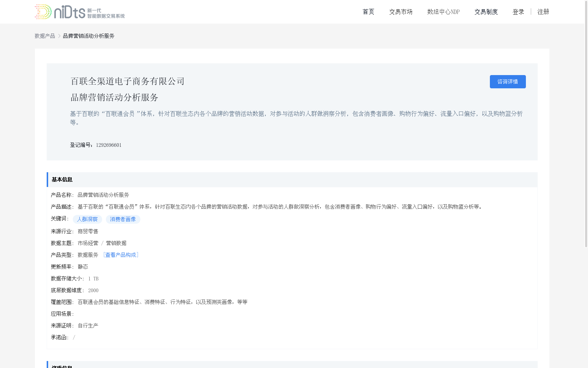Click the 基本信息 section header
Viewport: 588px width, 368px height.
pos(292,180)
